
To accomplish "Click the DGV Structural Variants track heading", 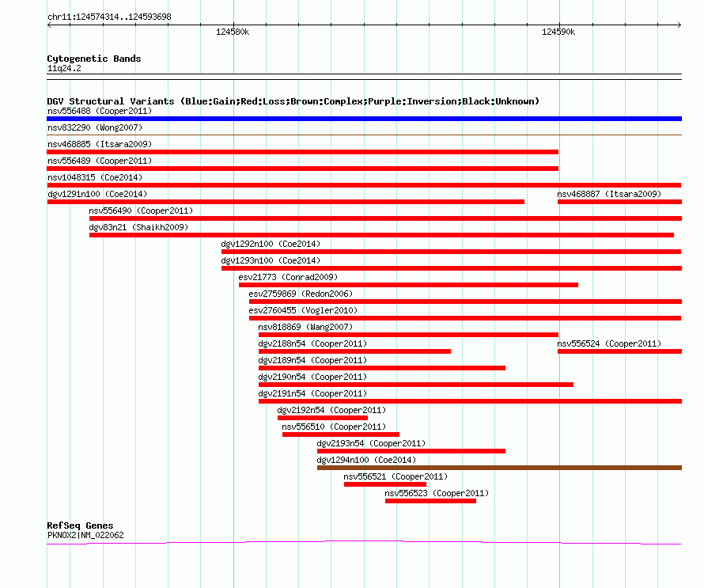I will (x=293, y=101).
